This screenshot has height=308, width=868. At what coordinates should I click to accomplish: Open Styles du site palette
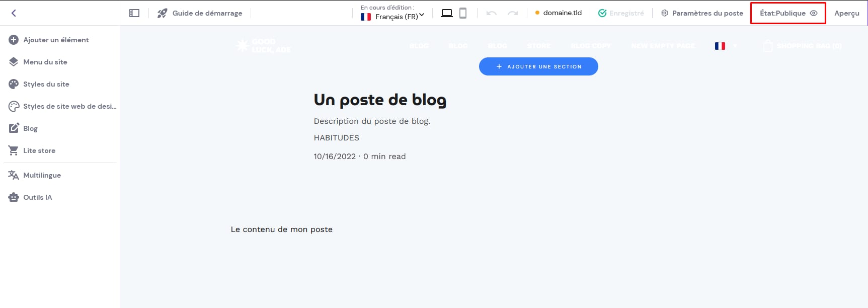pyautogui.click(x=46, y=84)
